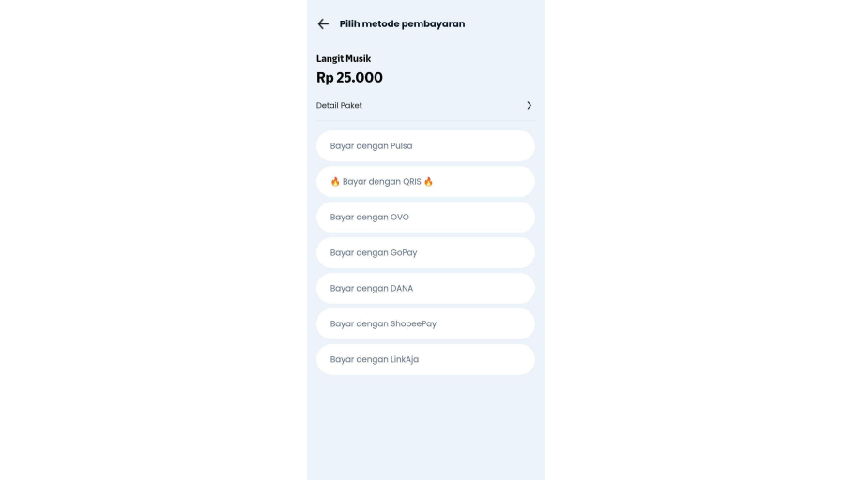Click the Rp 25.000 price amount

click(349, 78)
